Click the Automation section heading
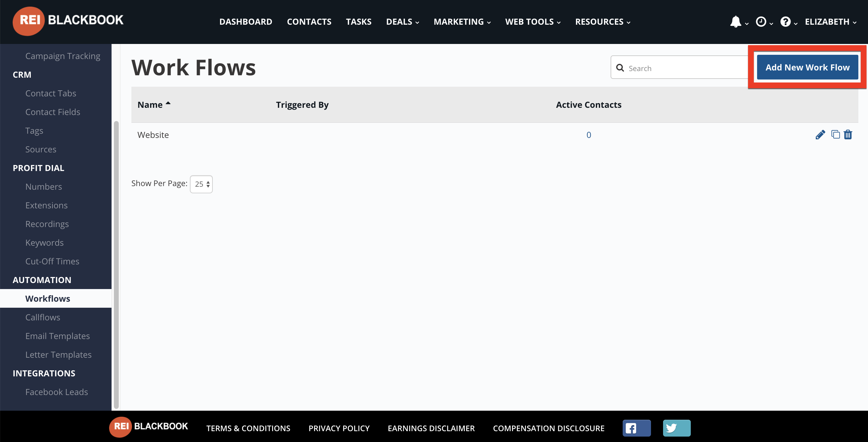Image resolution: width=868 pixels, height=442 pixels. coord(42,280)
